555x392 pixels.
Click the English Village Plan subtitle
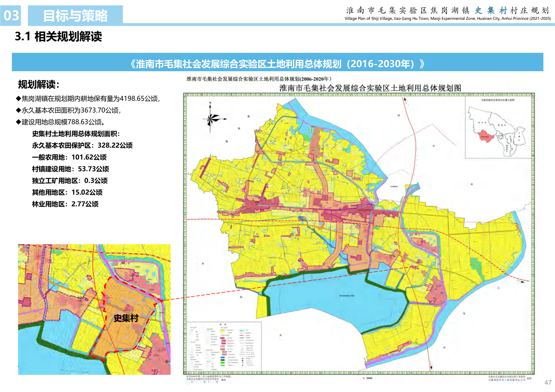[x=447, y=19]
